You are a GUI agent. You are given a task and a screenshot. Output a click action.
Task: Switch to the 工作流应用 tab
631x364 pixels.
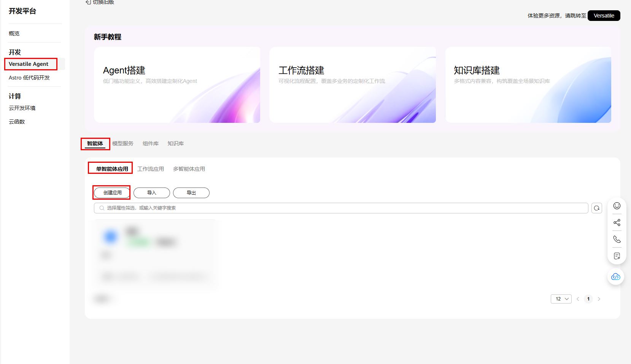(x=150, y=169)
